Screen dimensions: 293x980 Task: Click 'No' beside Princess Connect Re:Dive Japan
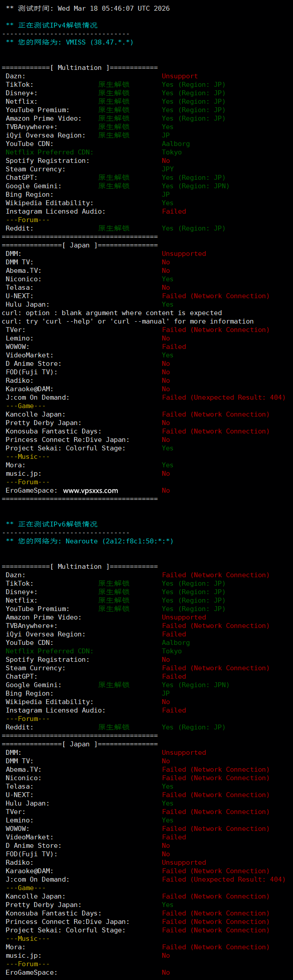coord(166,440)
